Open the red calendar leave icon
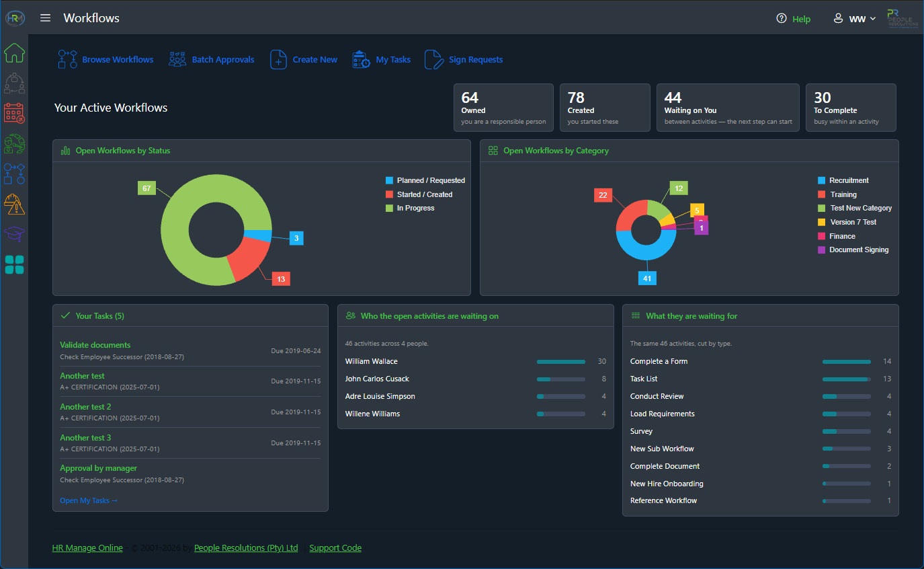The width and height of the screenshot is (924, 569). coord(15,113)
